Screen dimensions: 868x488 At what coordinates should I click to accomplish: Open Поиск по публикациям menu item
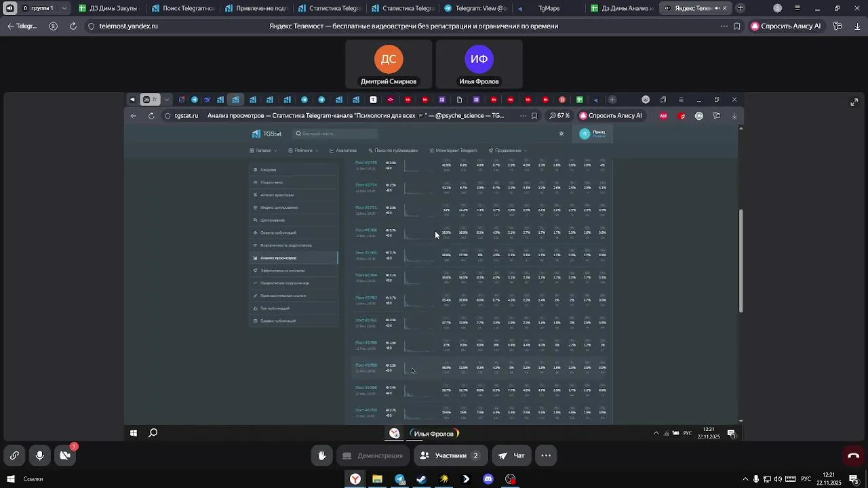pos(393,150)
